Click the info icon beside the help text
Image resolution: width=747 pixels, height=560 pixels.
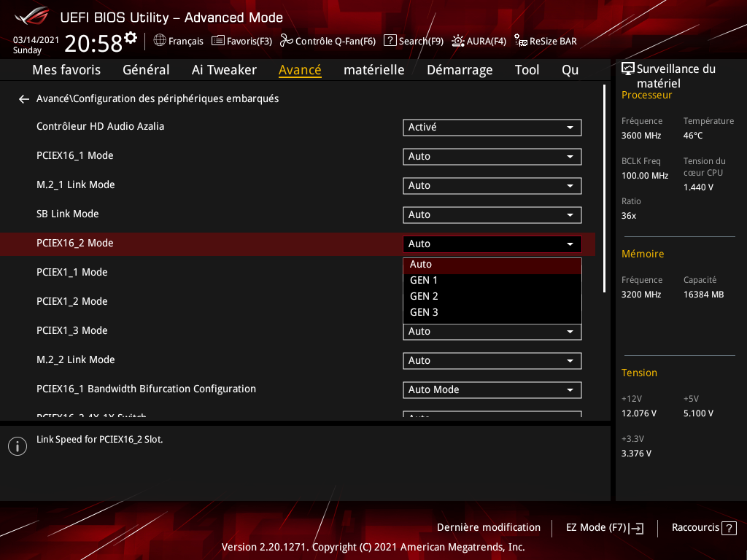click(18, 446)
